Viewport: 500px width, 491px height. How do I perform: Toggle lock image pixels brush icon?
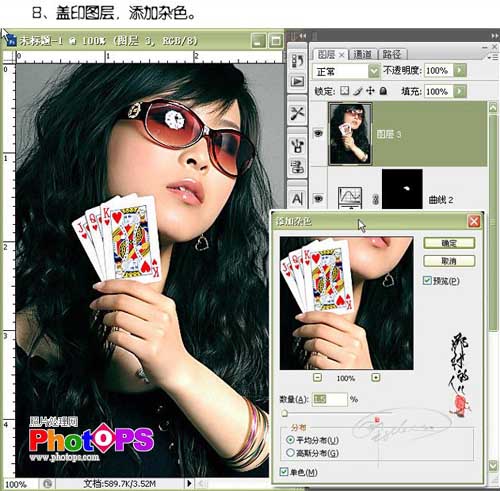pyautogui.click(x=358, y=91)
